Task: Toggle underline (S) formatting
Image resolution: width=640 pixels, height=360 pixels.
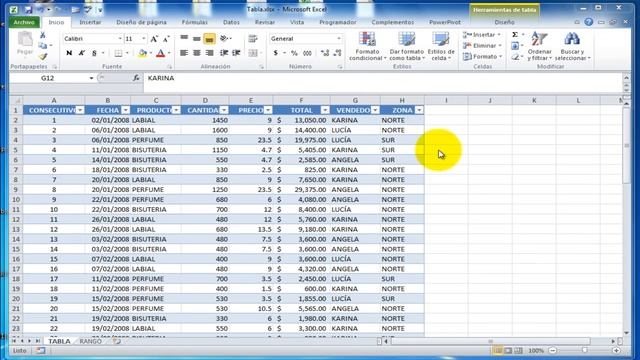Action: (x=94, y=53)
